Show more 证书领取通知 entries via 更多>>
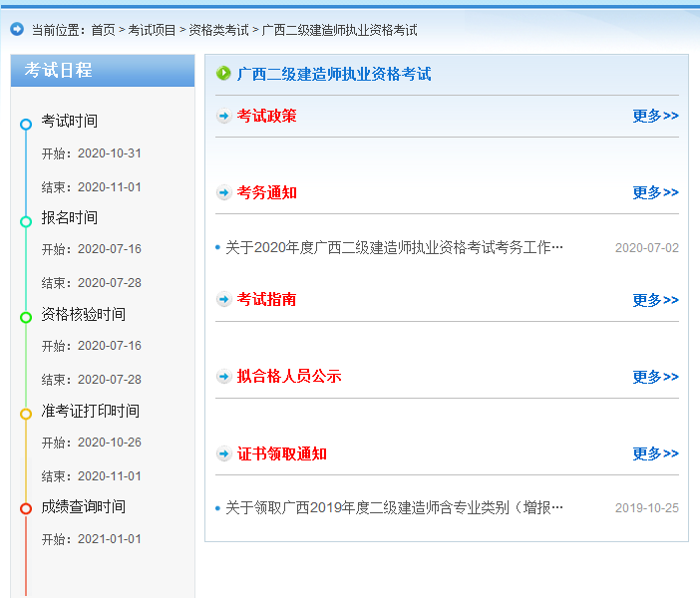700x598 pixels. tap(655, 454)
